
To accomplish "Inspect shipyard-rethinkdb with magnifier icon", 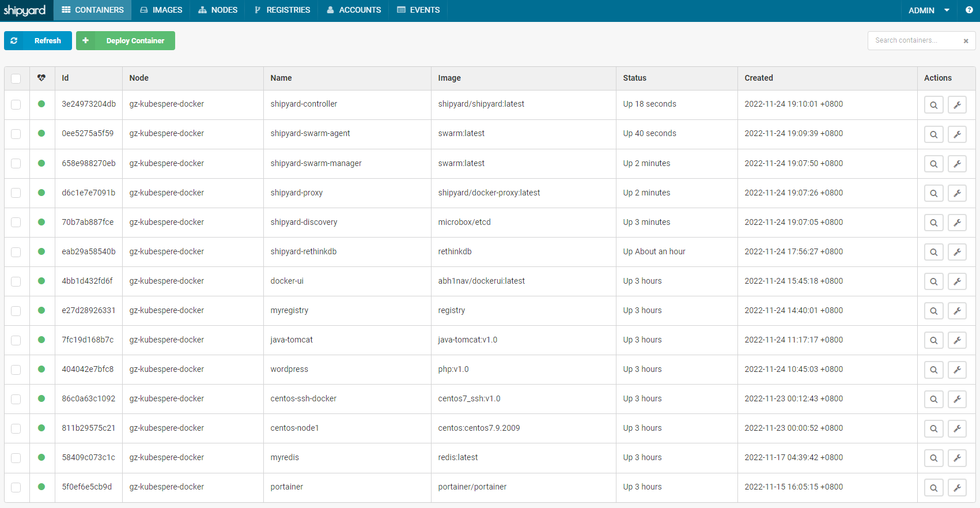I will pyautogui.click(x=933, y=252).
